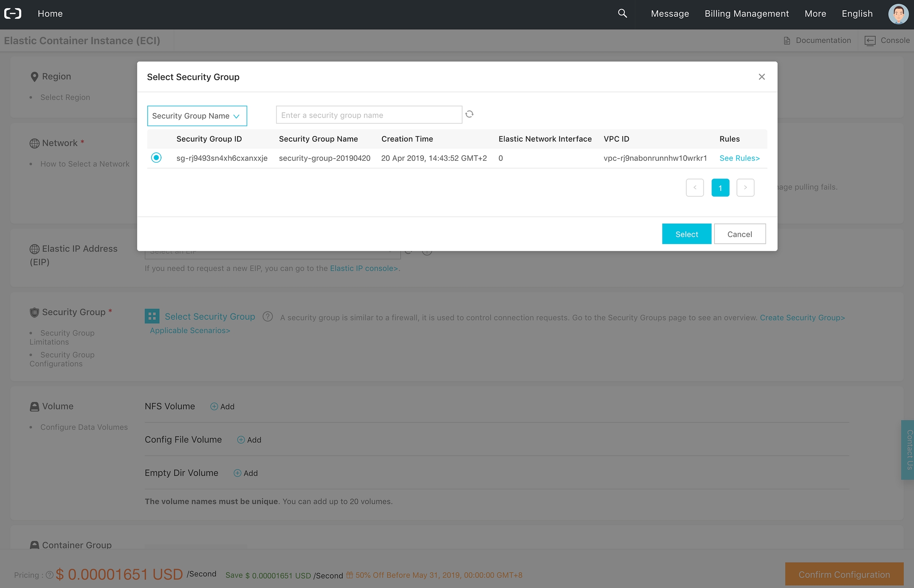Open the Select Region help link
This screenshot has height=588, width=914.
pos(65,97)
